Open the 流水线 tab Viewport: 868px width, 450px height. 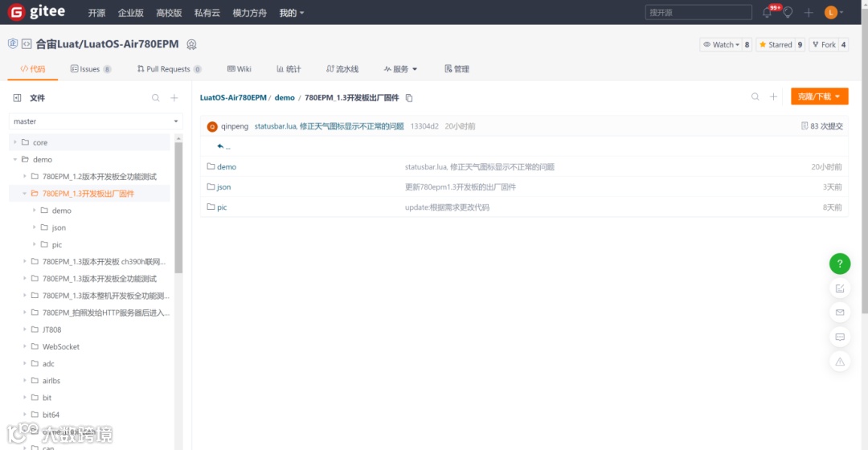click(342, 69)
